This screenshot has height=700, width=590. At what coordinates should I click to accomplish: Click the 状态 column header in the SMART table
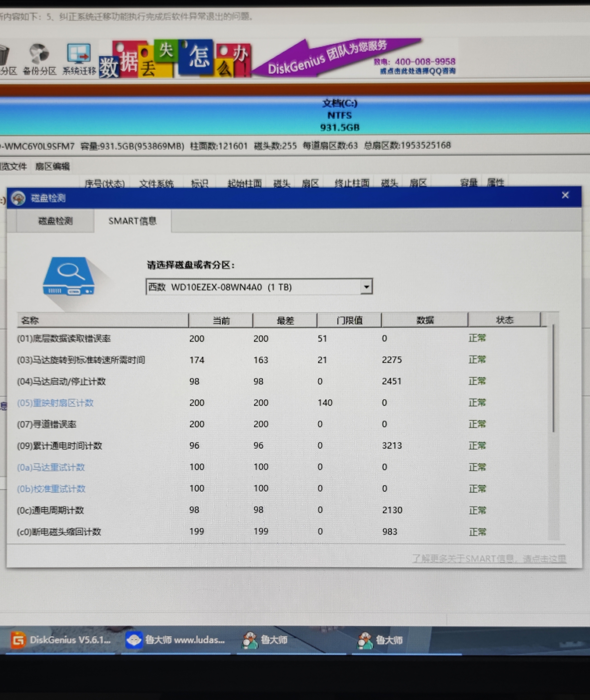(x=504, y=320)
